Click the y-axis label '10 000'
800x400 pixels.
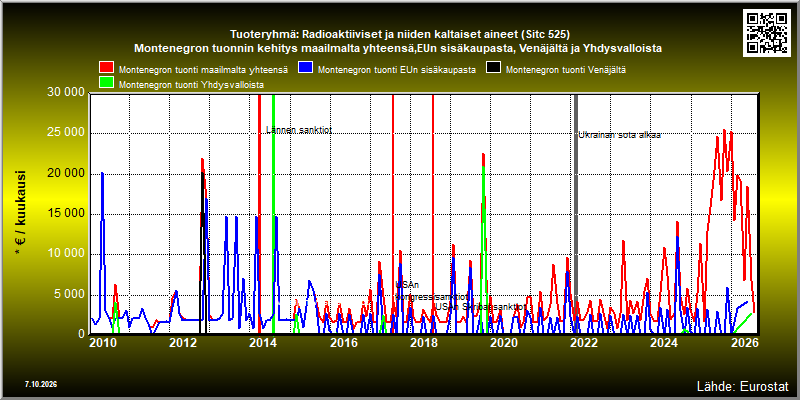point(66,255)
